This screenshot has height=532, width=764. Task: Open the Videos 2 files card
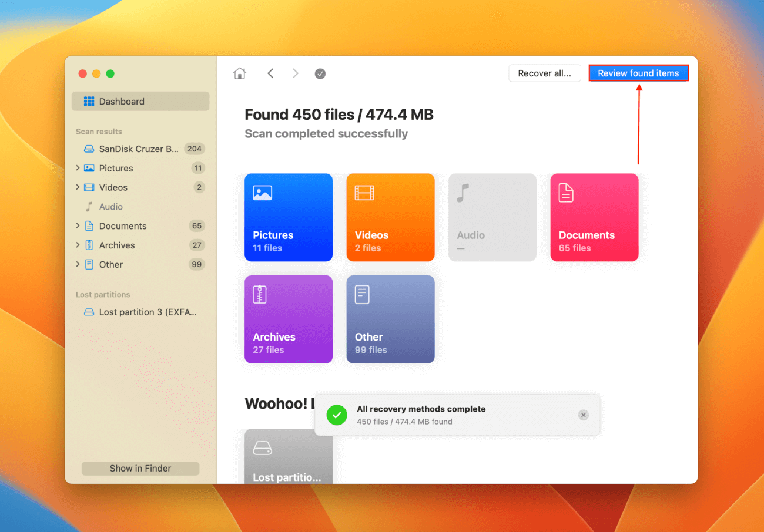coord(390,217)
